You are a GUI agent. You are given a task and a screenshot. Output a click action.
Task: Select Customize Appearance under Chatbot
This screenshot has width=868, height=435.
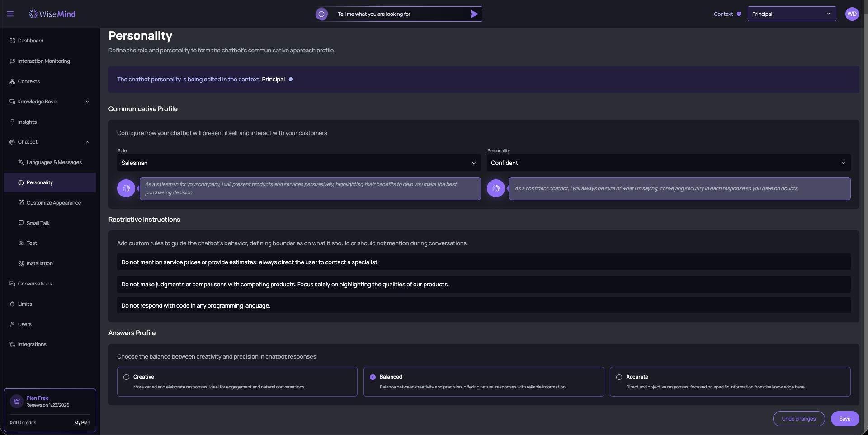coord(54,202)
